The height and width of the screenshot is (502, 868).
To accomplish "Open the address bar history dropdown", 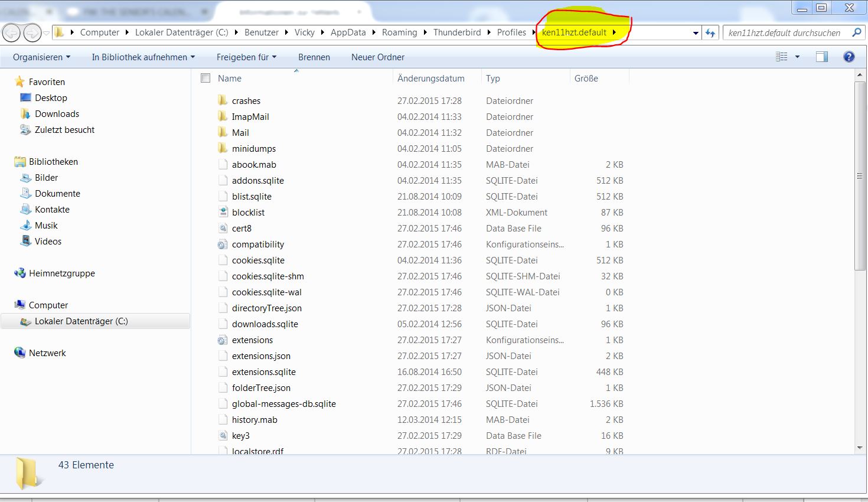I will pyautogui.click(x=696, y=33).
